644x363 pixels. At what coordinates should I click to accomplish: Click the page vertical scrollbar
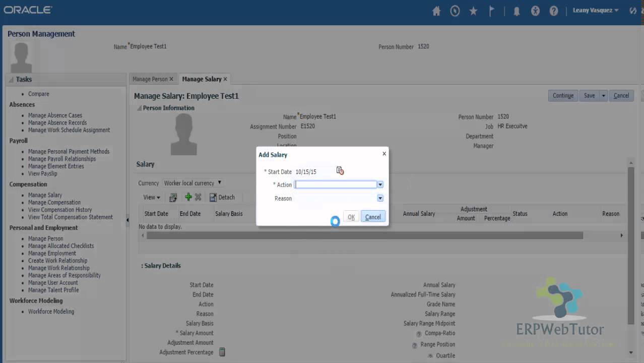pos(631,246)
